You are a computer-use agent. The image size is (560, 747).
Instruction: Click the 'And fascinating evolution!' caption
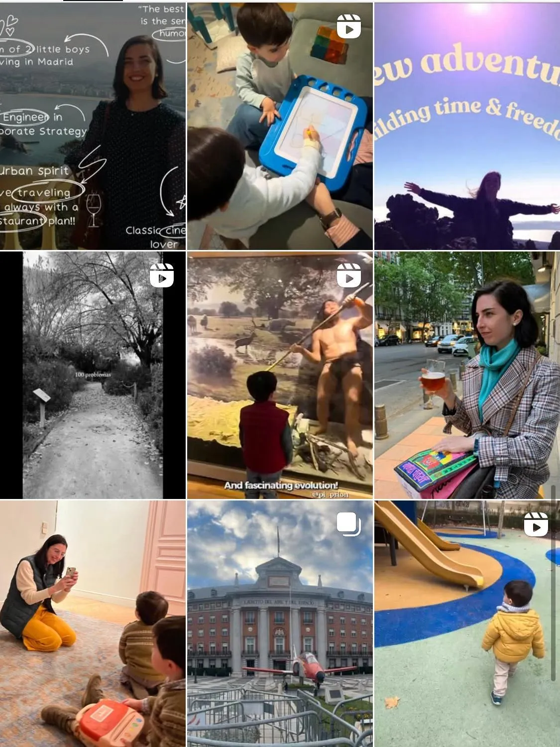point(281,485)
